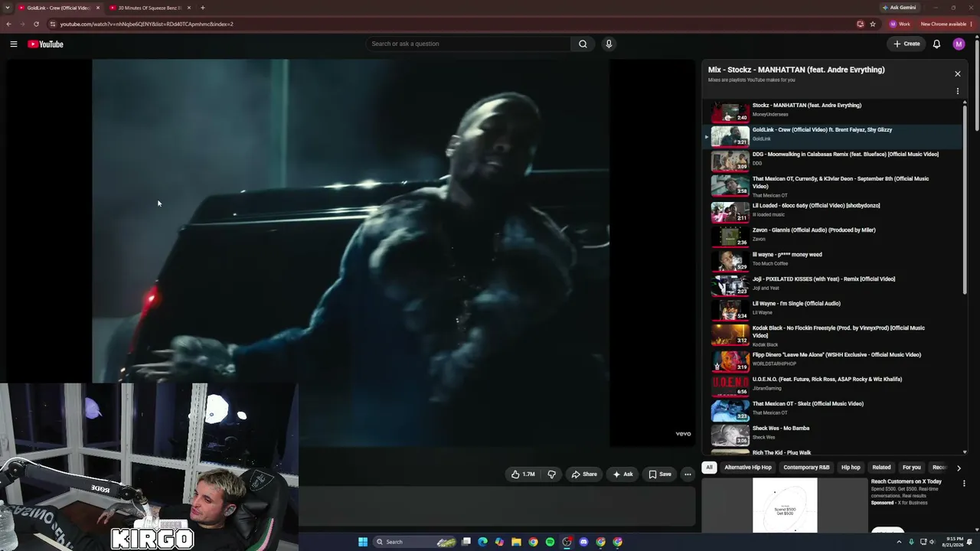Click the Share button
This screenshot has height=551, width=980.
(x=584, y=474)
